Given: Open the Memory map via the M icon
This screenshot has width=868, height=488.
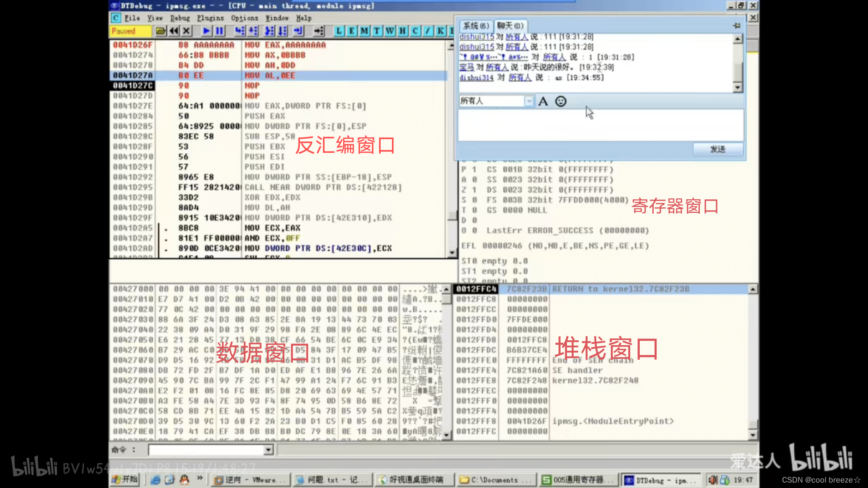Looking at the screenshot, I should [364, 31].
